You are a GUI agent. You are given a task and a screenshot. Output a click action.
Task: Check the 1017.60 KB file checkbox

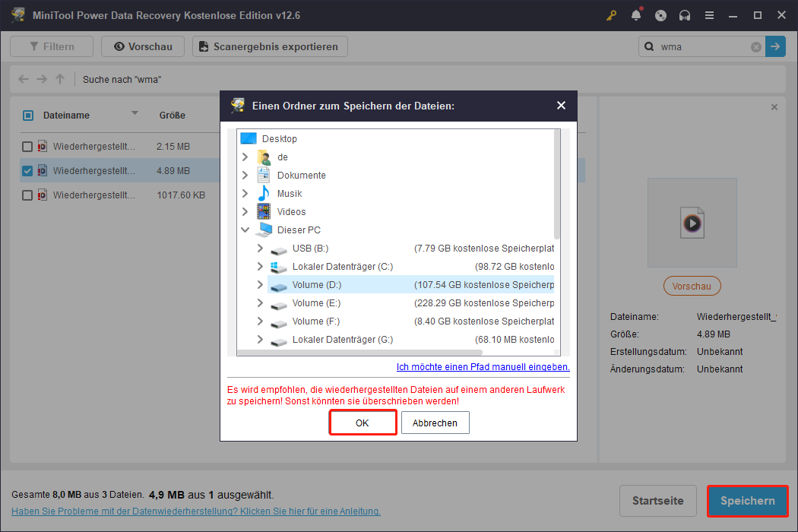coord(27,195)
